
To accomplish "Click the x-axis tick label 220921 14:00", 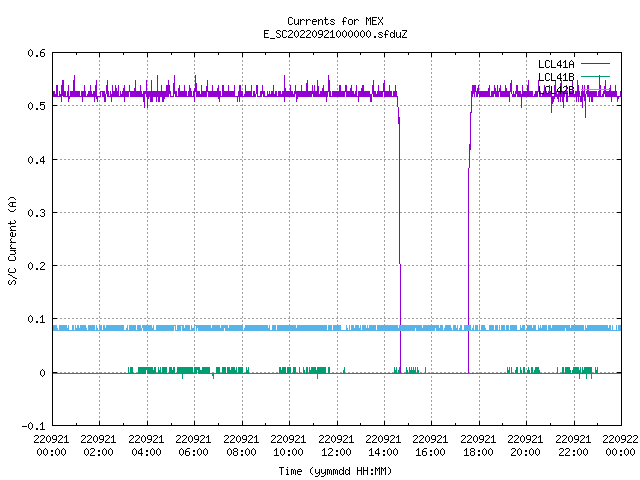I will click(383, 446).
